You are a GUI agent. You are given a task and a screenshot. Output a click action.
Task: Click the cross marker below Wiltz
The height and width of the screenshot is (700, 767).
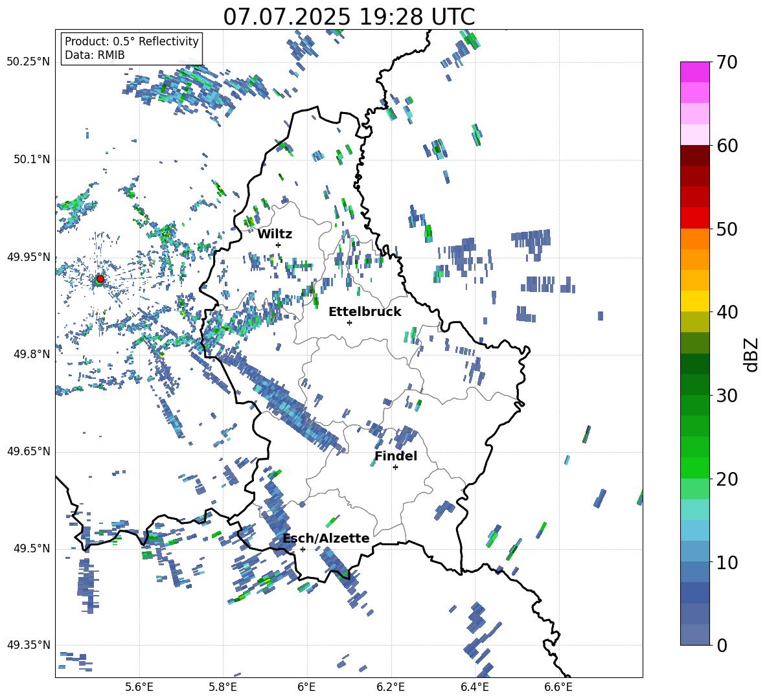(x=279, y=245)
